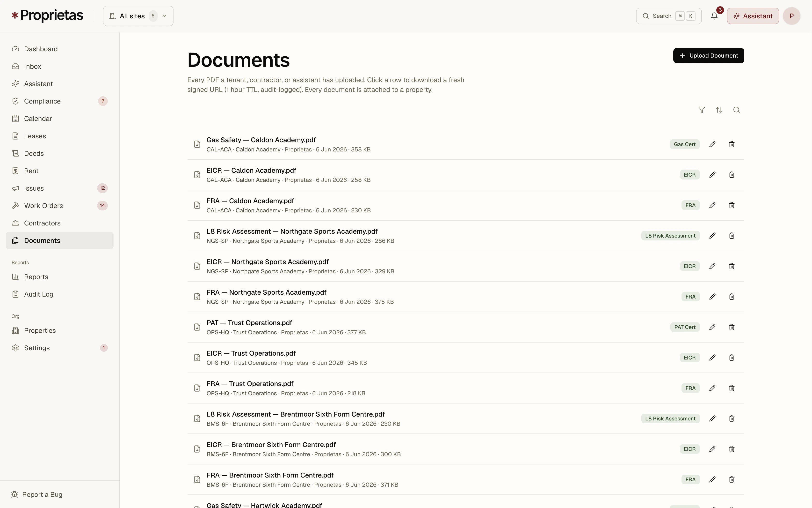The height and width of the screenshot is (508, 812).
Task: Delete EICR — Caldon Academy.pdf
Action: tap(732, 175)
